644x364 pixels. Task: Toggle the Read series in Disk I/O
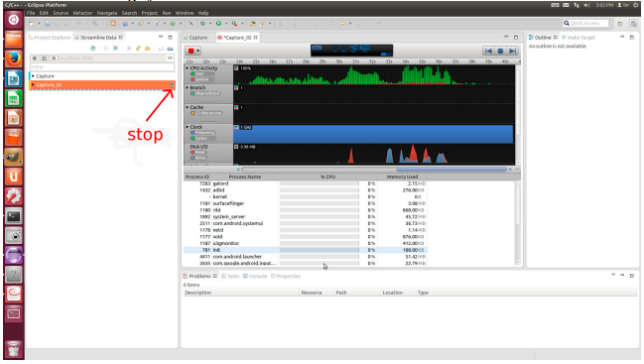(x=198, y=153)
